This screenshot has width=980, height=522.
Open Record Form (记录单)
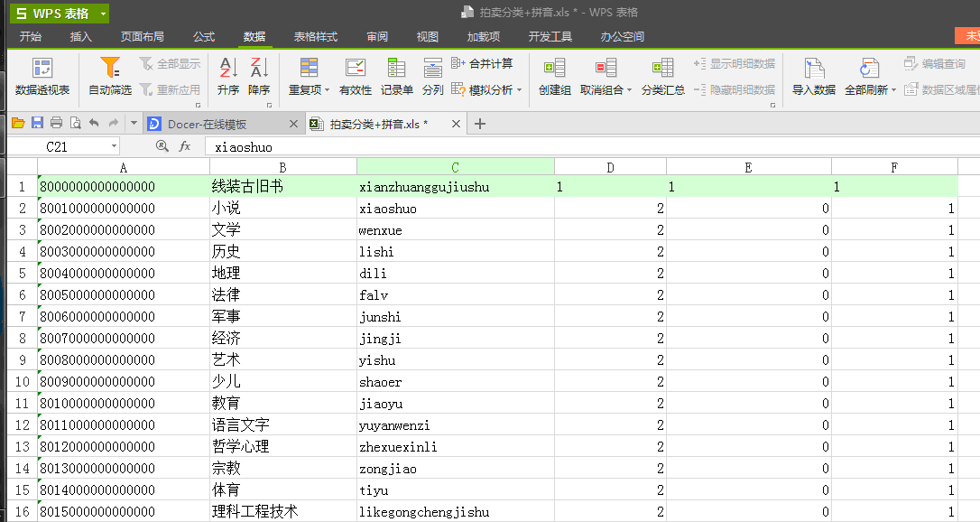pos(396,76)
